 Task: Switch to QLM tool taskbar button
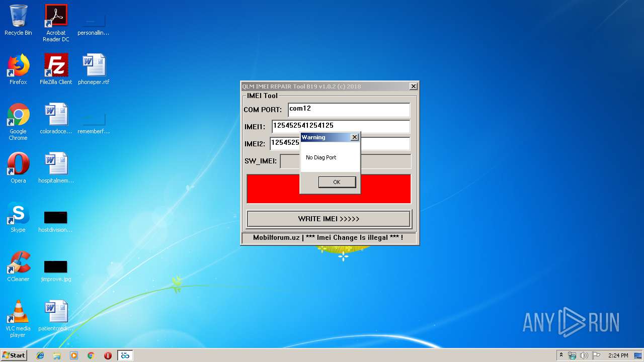125,355
